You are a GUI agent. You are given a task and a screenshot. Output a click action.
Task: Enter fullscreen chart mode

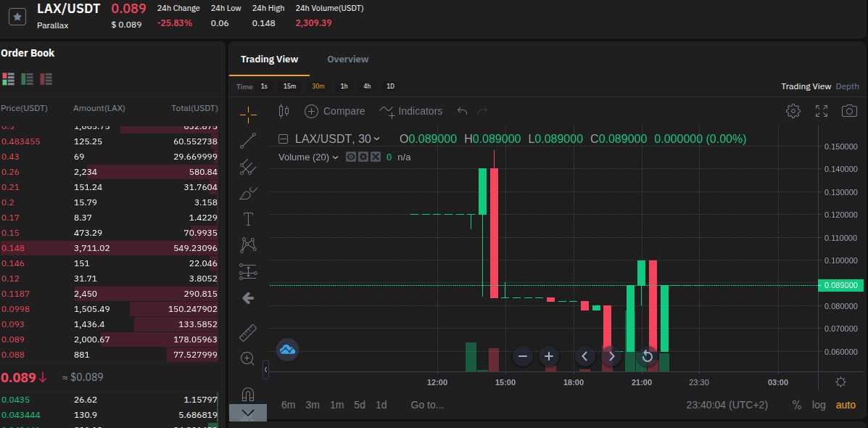coord(822,111)
